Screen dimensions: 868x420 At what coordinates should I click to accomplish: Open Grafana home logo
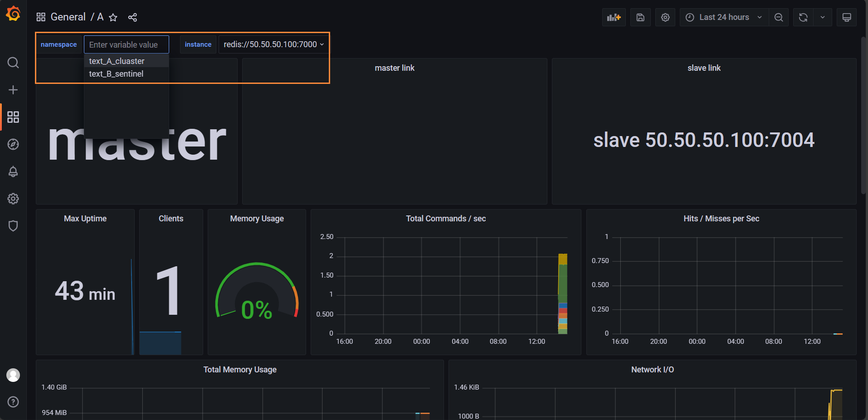[x=13, y=14]
